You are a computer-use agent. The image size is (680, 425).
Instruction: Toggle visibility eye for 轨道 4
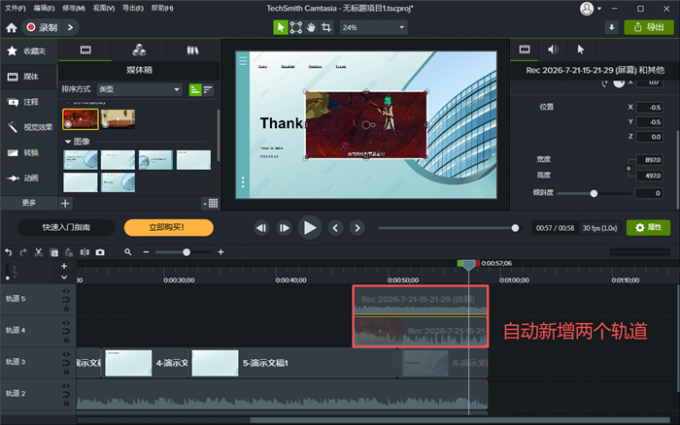pyautogui.click(x=66, y=323)
